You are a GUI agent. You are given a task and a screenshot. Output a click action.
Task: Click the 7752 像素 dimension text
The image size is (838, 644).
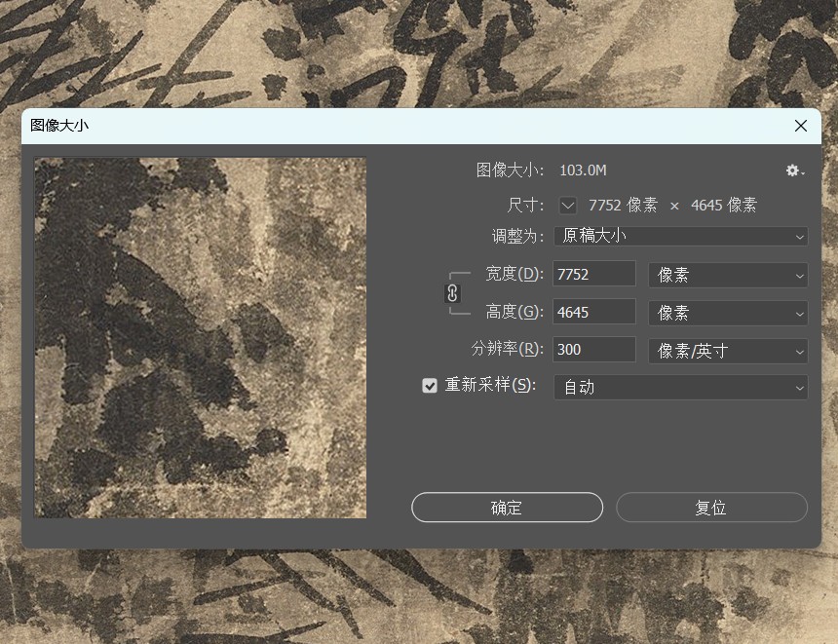click(x=623, y=206)
